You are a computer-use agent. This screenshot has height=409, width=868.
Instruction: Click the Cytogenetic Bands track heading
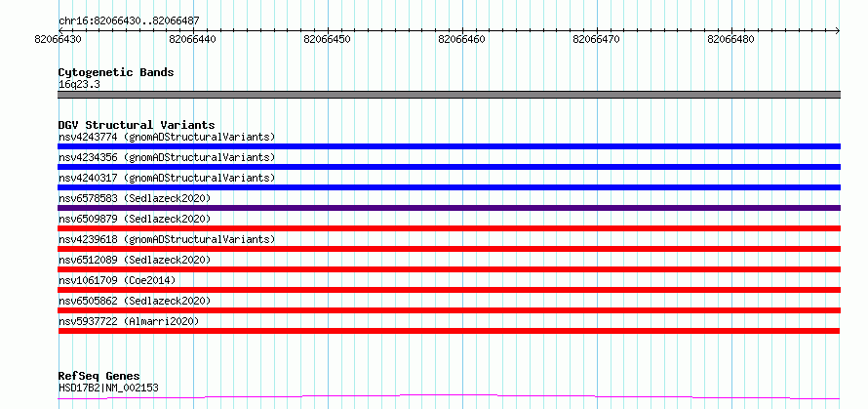pyautogui.click(x=116, y=72)
